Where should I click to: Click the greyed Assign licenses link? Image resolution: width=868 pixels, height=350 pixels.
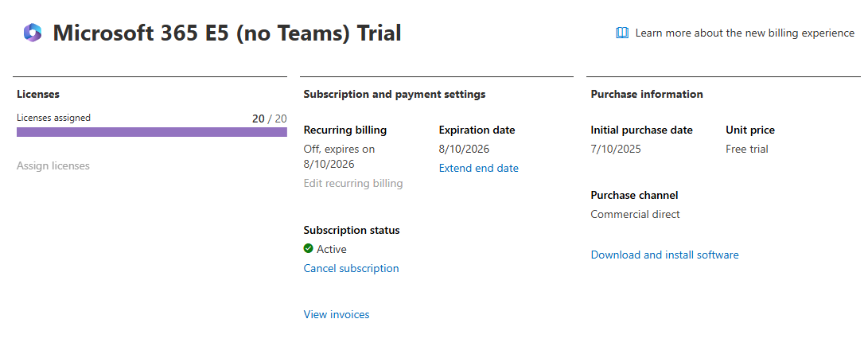tap(53, 165)
